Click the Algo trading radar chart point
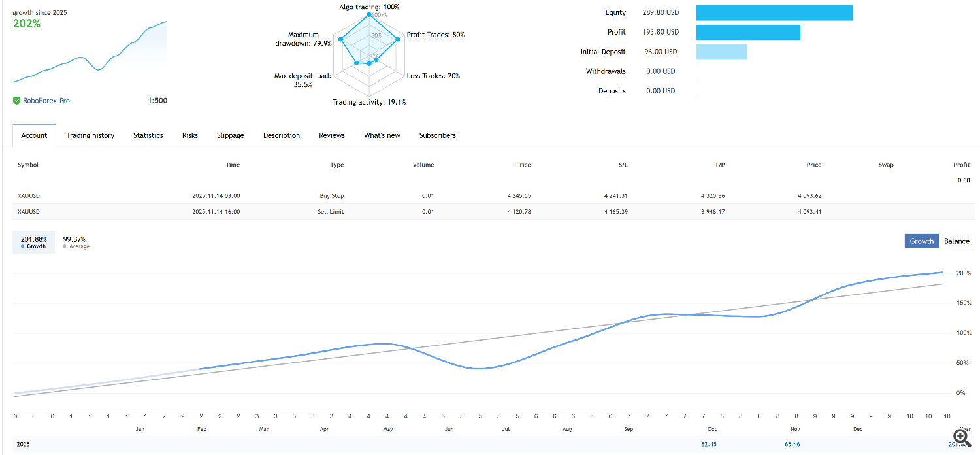The width and height of the screenshot is (980, 455). (x=369, y=15)
